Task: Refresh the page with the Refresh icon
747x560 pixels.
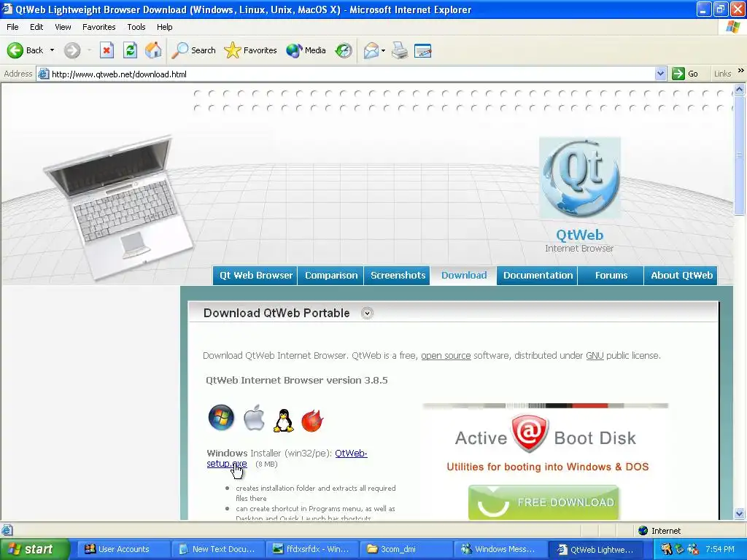Action: tap(130, 50)
